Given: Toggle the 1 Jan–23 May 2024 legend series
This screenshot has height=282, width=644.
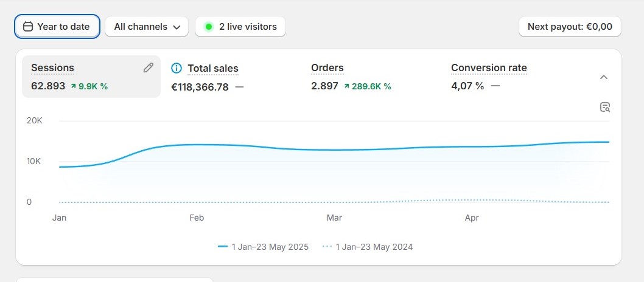Looking at the screenshot, I should (x=367, y=247).
